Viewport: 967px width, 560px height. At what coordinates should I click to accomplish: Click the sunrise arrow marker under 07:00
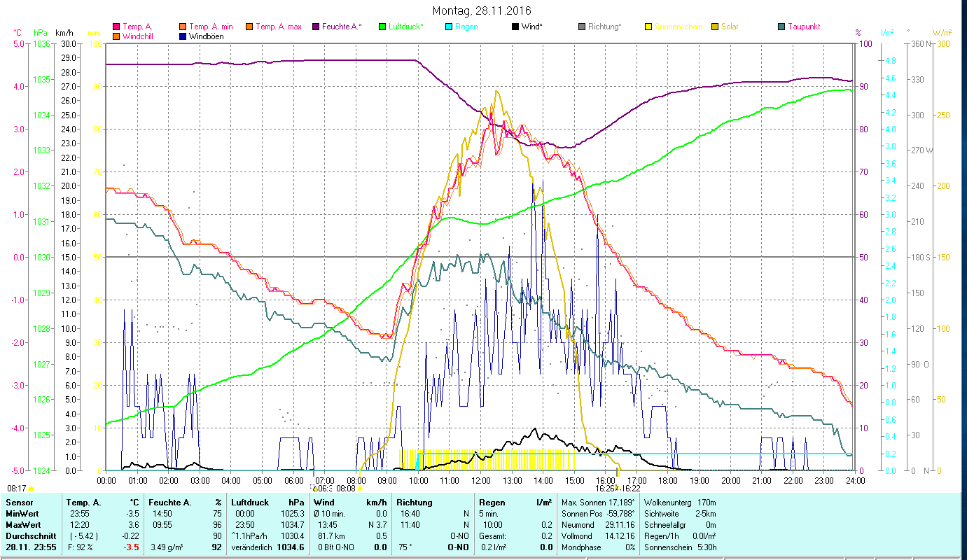coord(314,487)
